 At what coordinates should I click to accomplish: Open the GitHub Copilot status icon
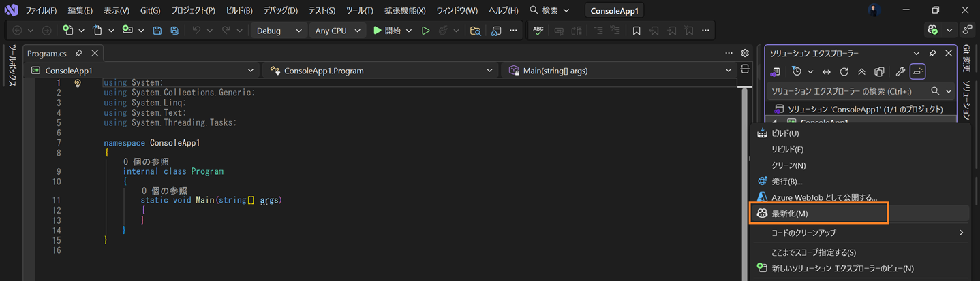(933, 30)
